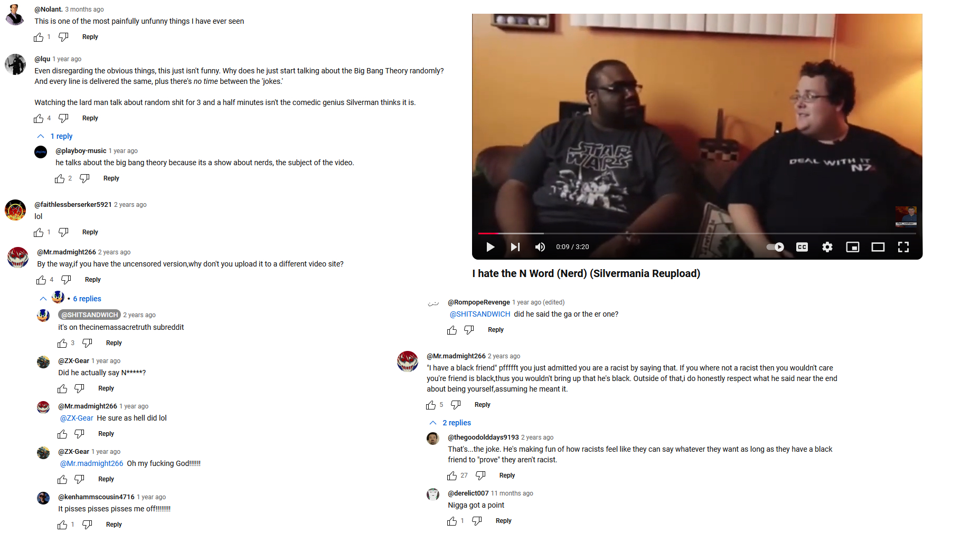Toggle closed captions CC button
Image resolution: width=980 pixels, height=533 pixels.
pos(802,247)
